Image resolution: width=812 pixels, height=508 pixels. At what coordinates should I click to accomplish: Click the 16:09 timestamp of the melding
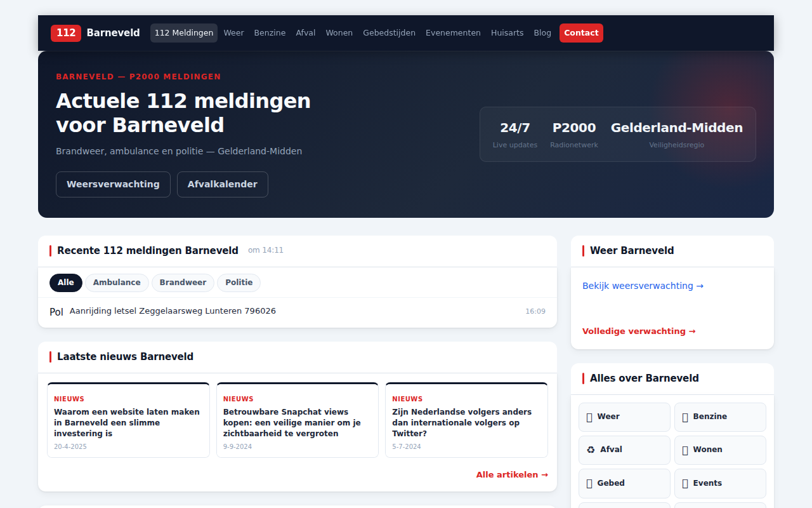(x=535, y=311)
